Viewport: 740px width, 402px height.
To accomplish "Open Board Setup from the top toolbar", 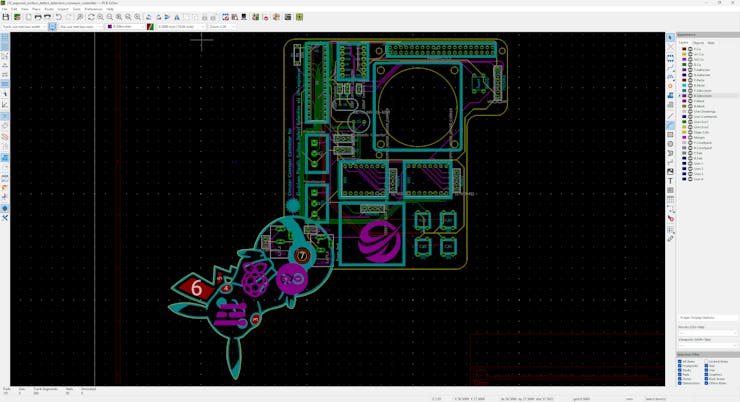I will click(x=17, y=17).
